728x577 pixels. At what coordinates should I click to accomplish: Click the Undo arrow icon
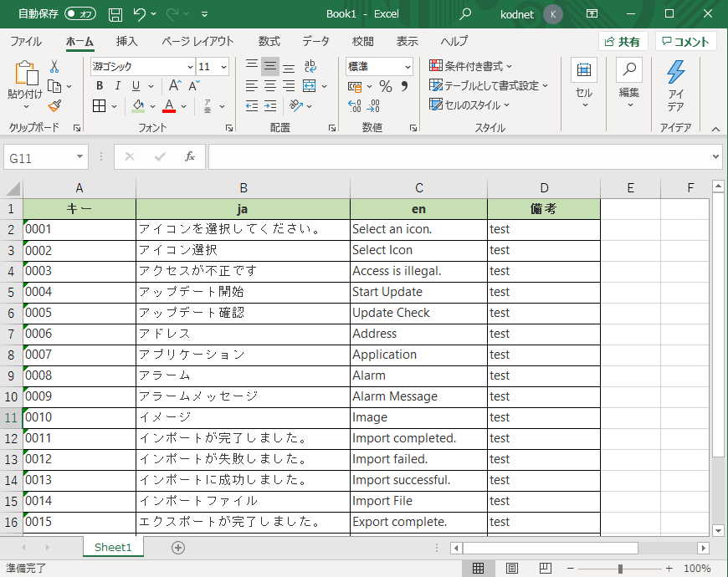[140, 14]
